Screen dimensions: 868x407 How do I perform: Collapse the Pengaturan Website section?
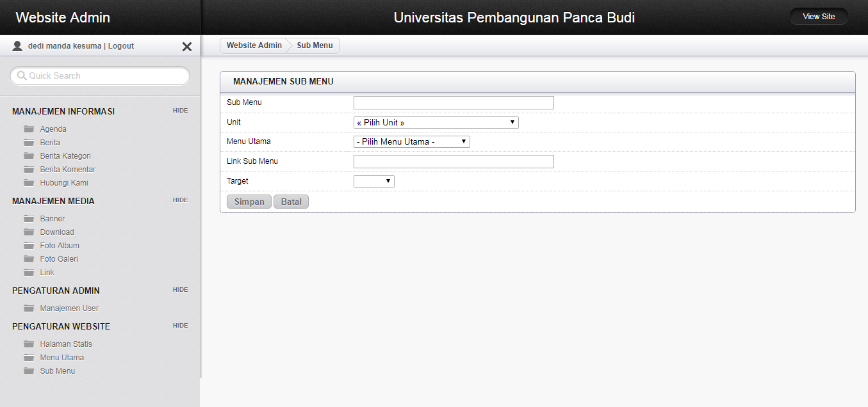coord(180,326)
